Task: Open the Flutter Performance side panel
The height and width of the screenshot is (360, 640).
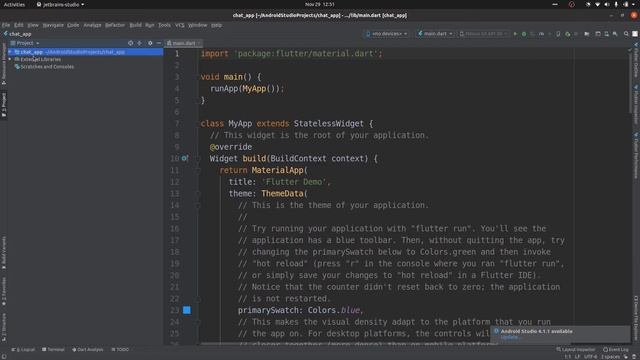Action: [x=636, y=156]
